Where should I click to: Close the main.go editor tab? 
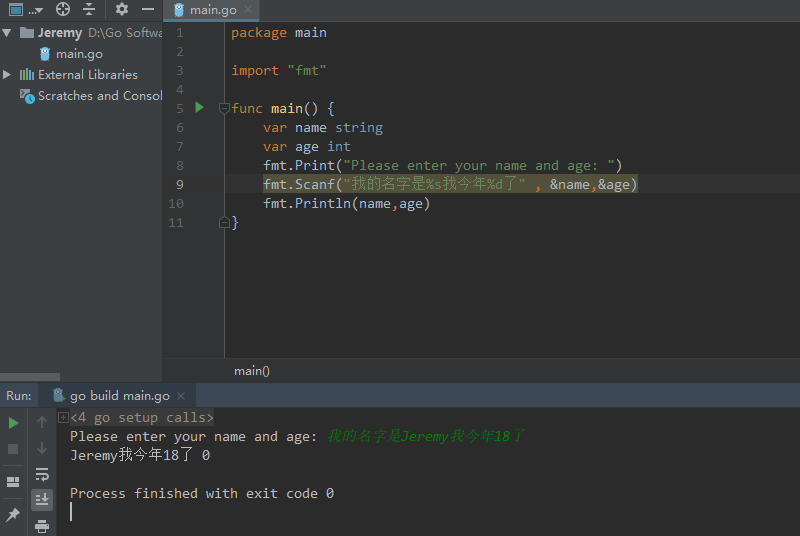pos(248,10)
